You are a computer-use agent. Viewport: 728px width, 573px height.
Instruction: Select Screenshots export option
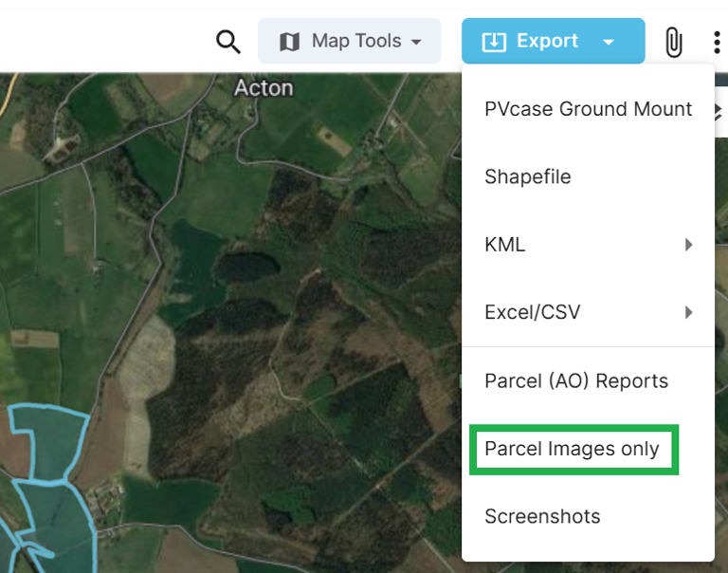pyautogui.click(x=588, y=516)
